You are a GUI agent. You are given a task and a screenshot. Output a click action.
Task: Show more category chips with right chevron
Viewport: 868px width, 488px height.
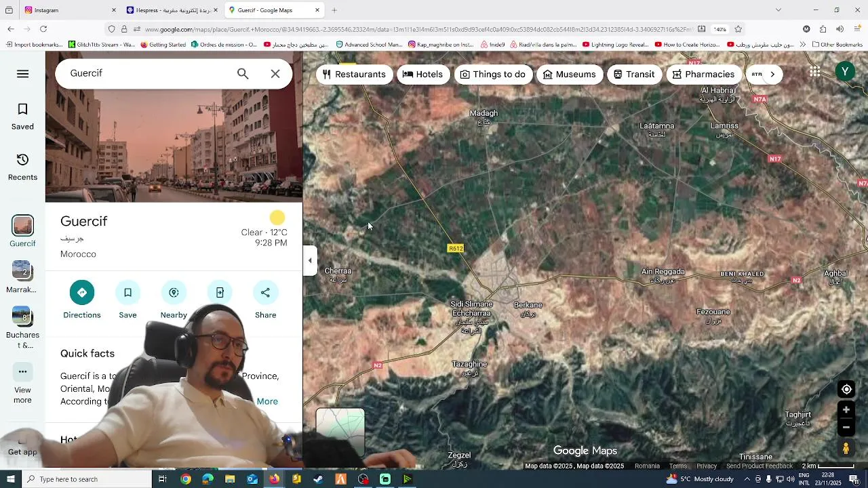click(772, 75)
